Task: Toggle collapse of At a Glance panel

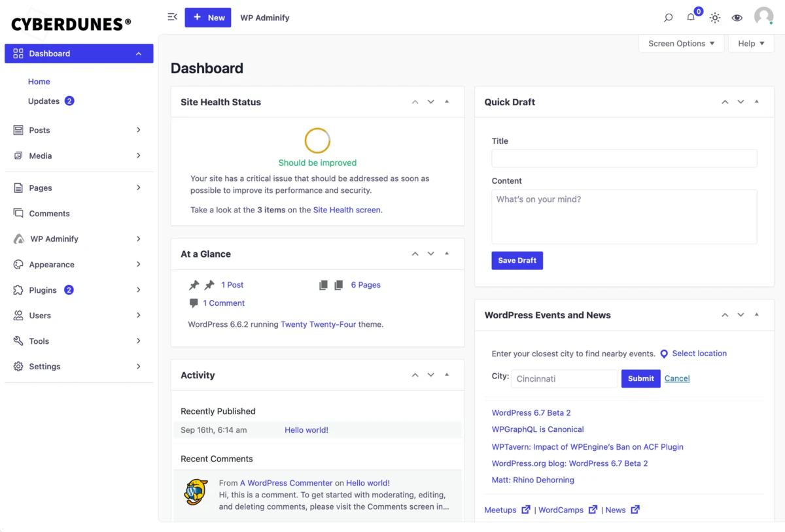Action: tap(447, 254)
